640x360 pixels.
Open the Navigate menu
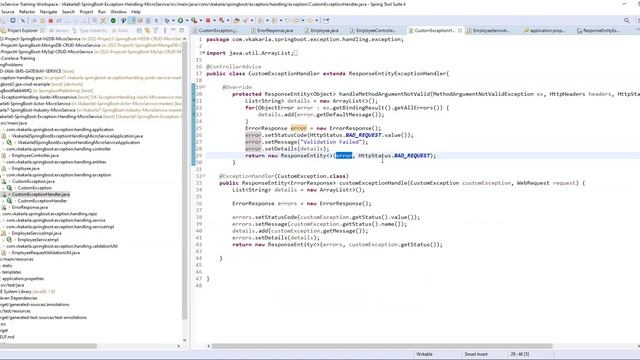pos(48,12)
